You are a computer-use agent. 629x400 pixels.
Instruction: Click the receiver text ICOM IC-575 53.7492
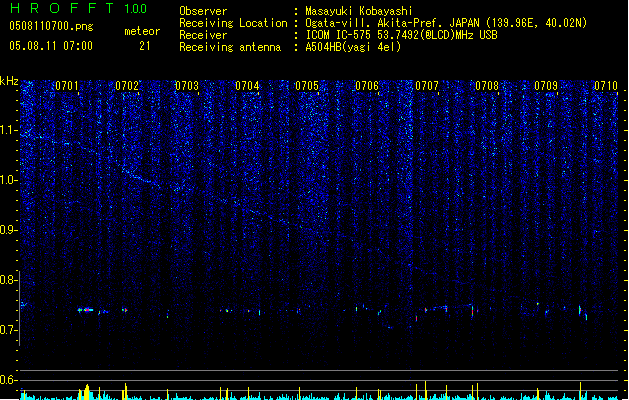pyautogui.click(x=401, y=35)
